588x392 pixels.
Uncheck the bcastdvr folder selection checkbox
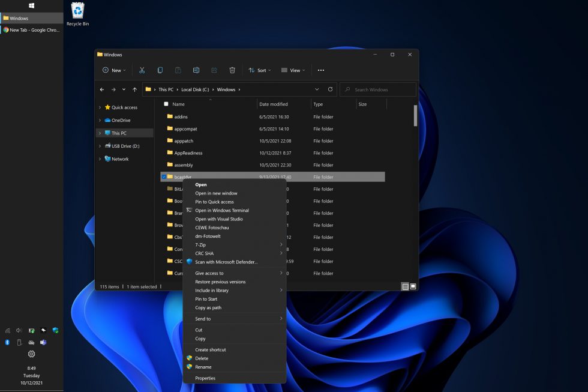tap(164, 176)
